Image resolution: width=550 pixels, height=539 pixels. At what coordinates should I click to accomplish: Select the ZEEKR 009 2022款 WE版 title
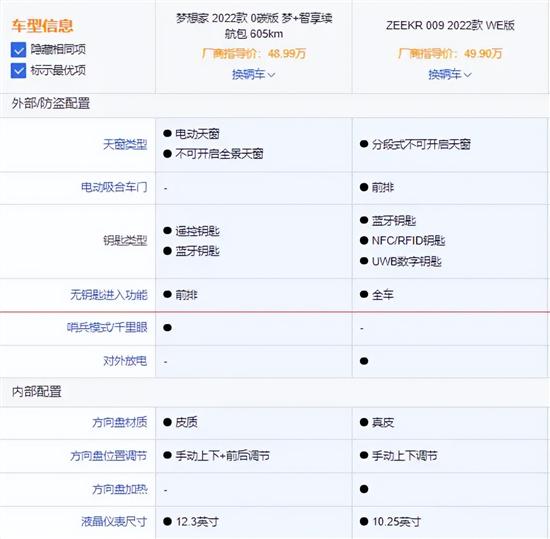pyautogui.click(x=450, y=25)
